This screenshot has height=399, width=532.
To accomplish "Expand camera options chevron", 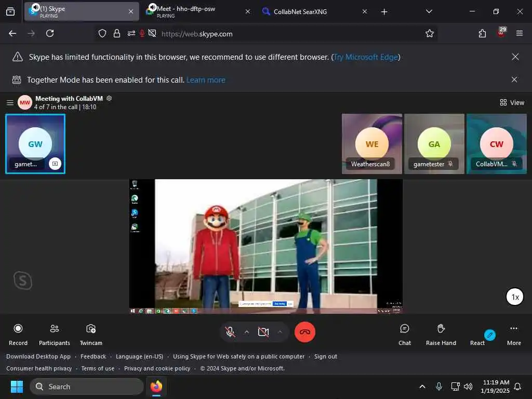I will [280, 332].
